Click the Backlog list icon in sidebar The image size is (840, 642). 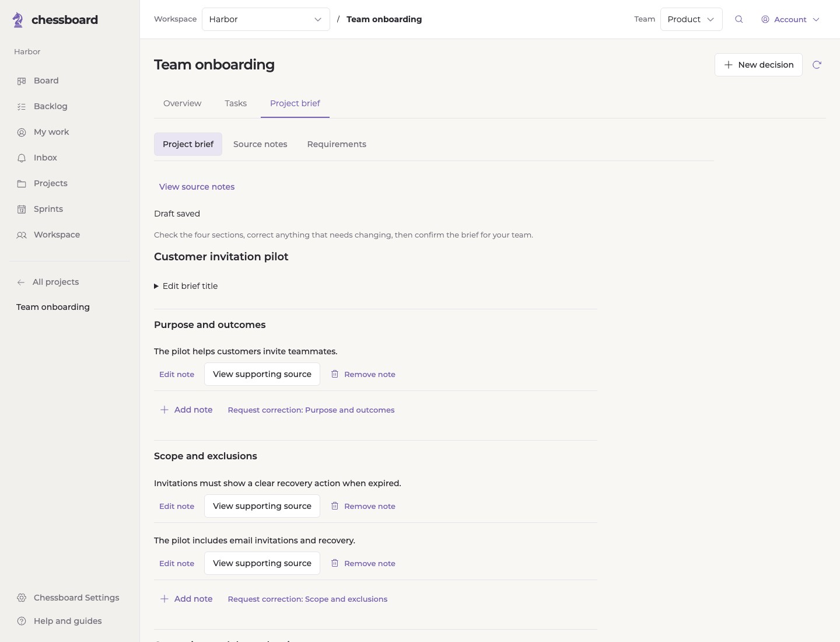click(x=22, y=107)
